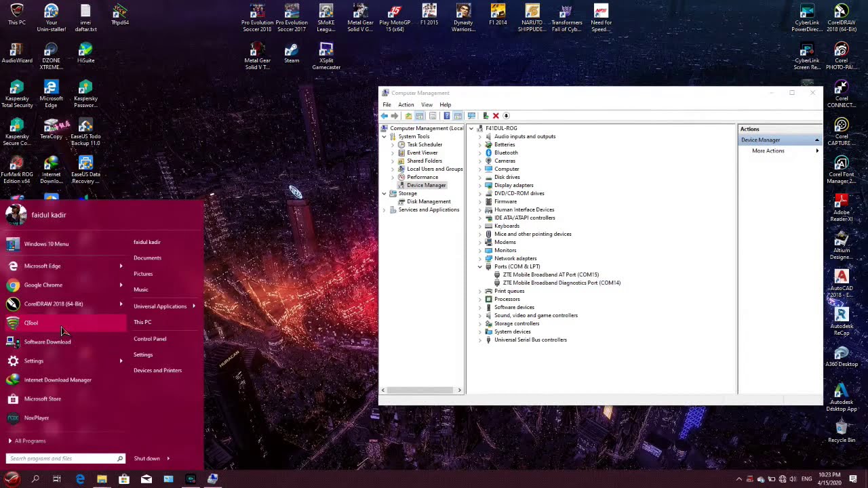Click right arrow of the console tree scrollbar
The width and height of the screenshot is (868, 488).
pyautogui.click(x=459, y=390)
